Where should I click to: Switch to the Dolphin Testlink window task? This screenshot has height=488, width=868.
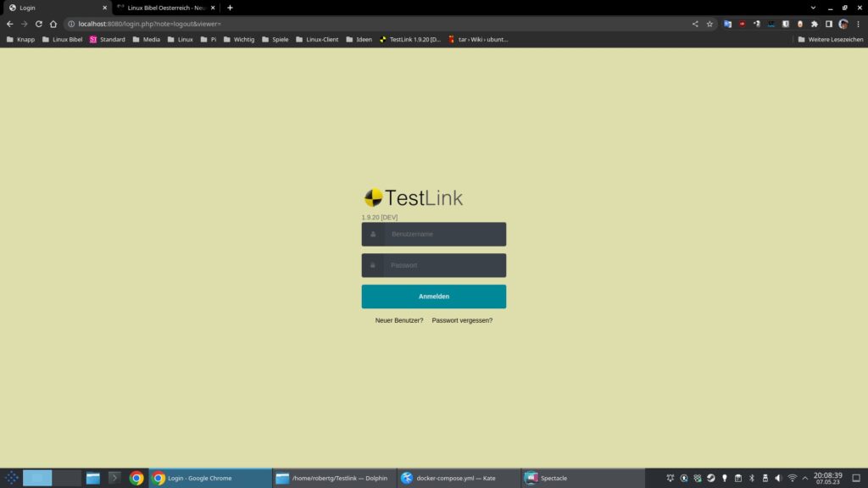pos(334,478)
